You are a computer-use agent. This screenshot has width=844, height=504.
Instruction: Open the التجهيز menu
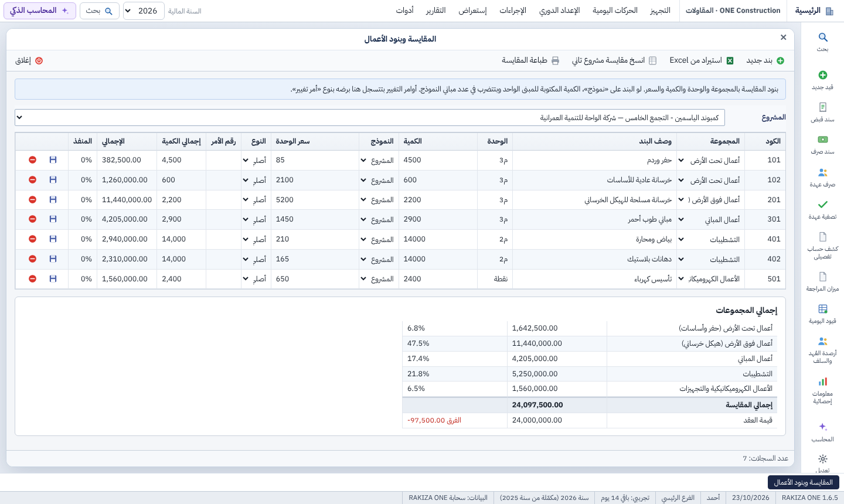point(660,11)
